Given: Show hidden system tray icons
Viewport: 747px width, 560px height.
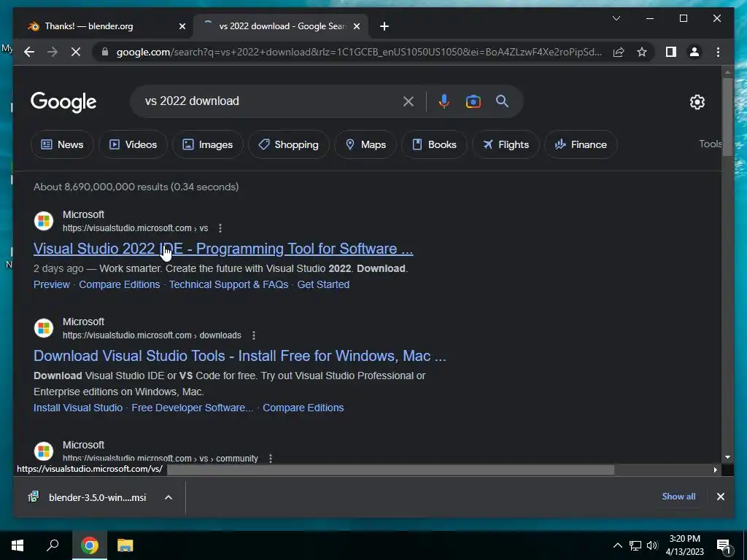Looking at the screenshot, I should point(617,545).
